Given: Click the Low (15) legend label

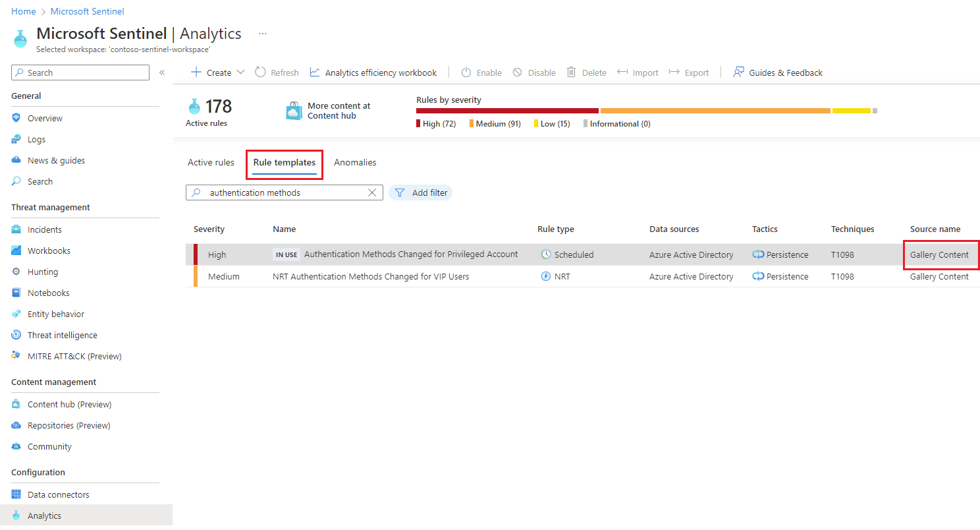Looking at the screenshot, I should (x=555, y=124).
